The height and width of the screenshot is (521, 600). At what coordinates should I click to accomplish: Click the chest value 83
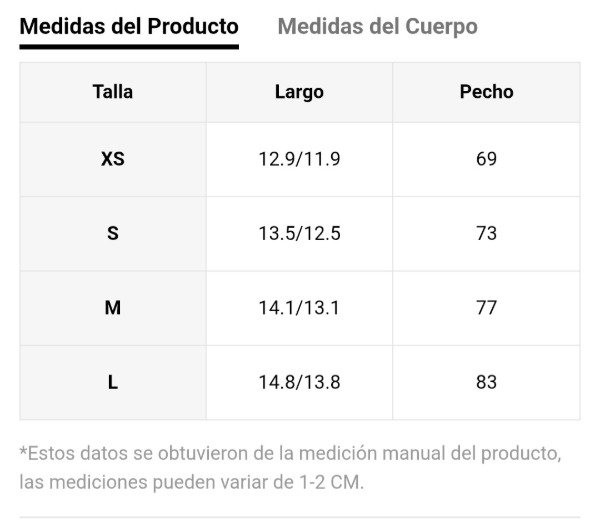click(486, 382)
